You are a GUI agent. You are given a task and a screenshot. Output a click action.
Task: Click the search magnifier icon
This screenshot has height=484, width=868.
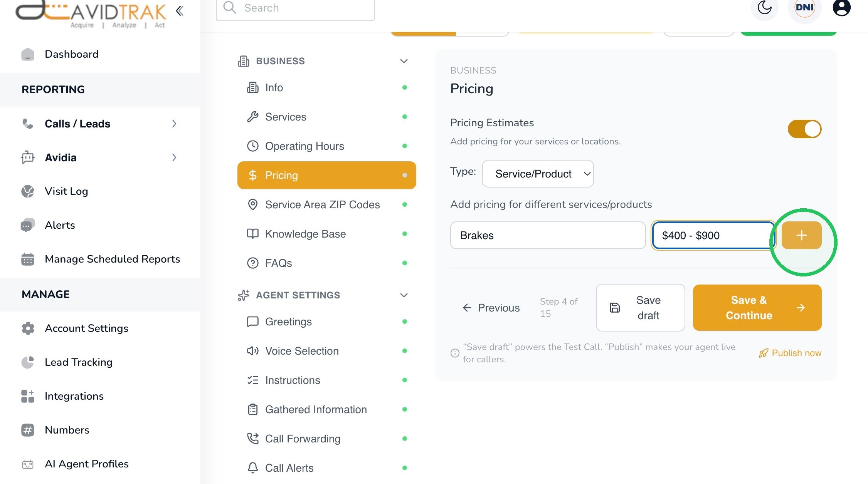(x=229, y=7)
